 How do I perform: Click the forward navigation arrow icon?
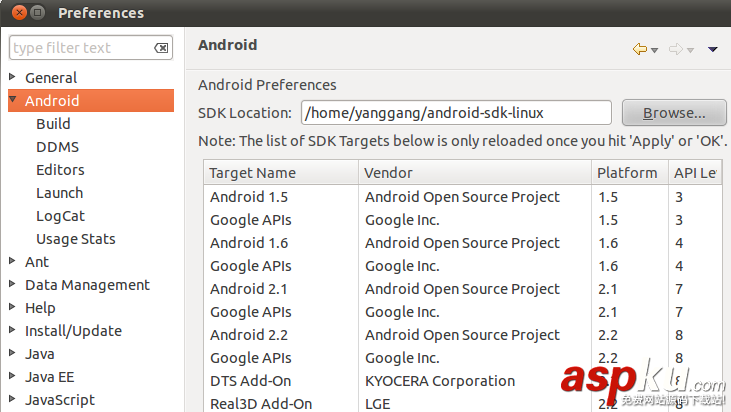[675, 49]
